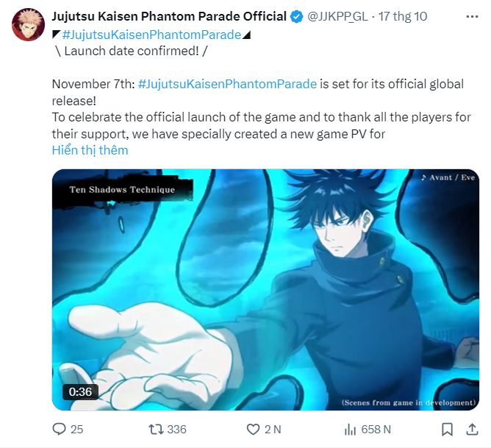View post analytics bar chart icon
The image size is (491, 448).
(350, 429)
